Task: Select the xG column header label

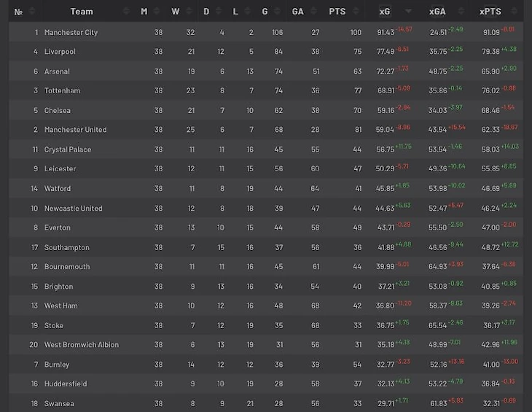Action: coord(385,12)
